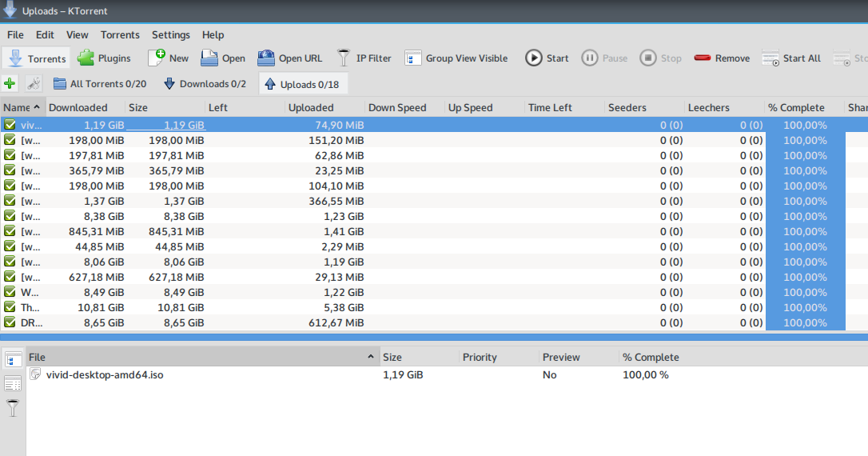Click file list view icon in sidebar
The height and width of the screenshot is (456, 868).
[13, 383]
